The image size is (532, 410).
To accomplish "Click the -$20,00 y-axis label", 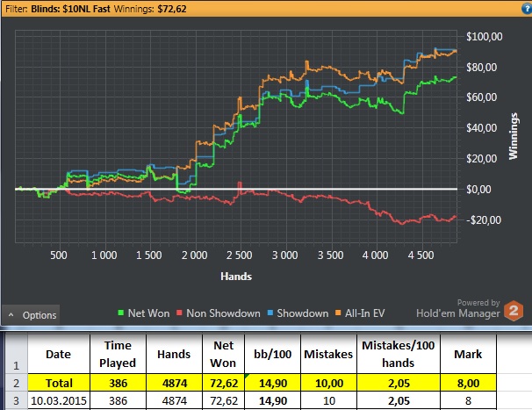I will 484,220.
